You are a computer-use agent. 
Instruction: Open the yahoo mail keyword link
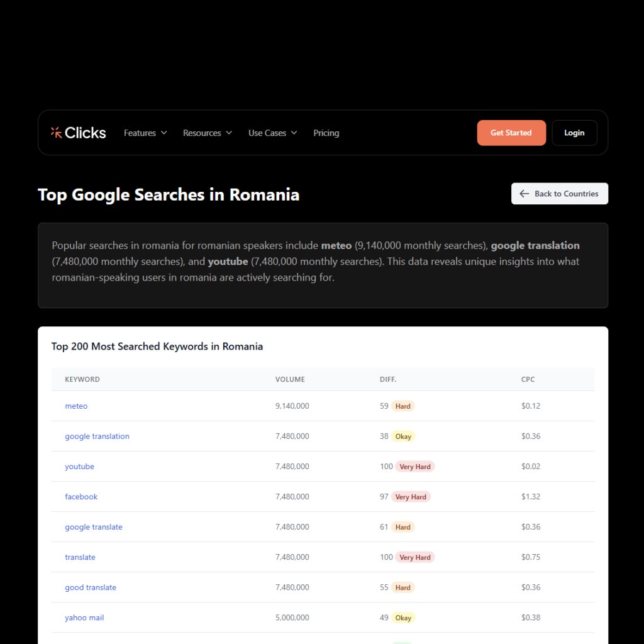pos(84,617)
